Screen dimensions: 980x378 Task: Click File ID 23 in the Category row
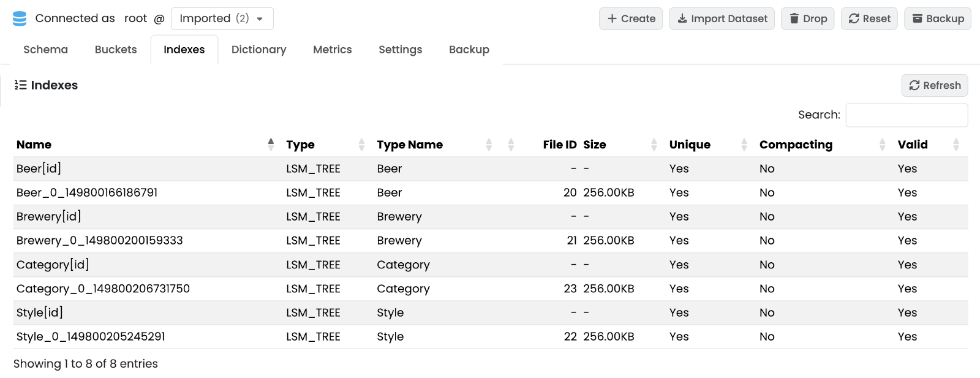click(570, 289)
